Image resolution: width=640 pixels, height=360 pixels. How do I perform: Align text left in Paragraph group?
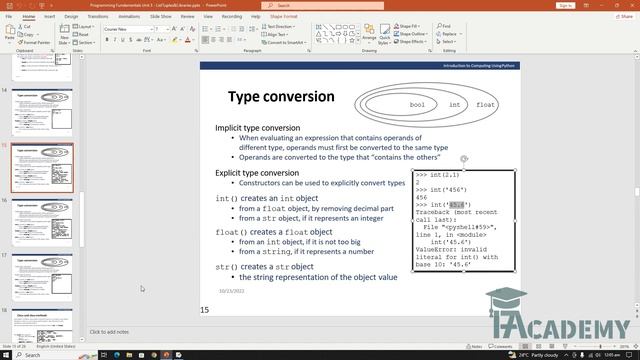(205, 40)
